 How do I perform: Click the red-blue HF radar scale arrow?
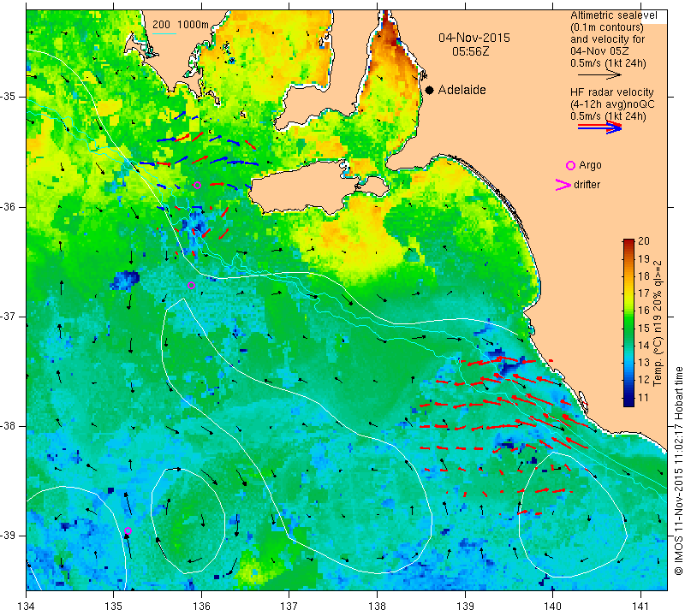[x=600, y=127]
